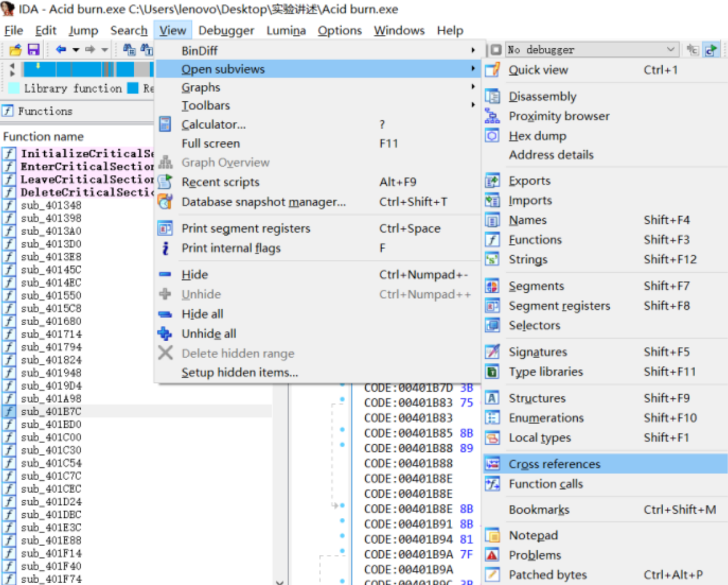The height and width of the screenshot is (585, 728).
Task: Open Setup hidden items dialog
Action: [x=318, y=372]
